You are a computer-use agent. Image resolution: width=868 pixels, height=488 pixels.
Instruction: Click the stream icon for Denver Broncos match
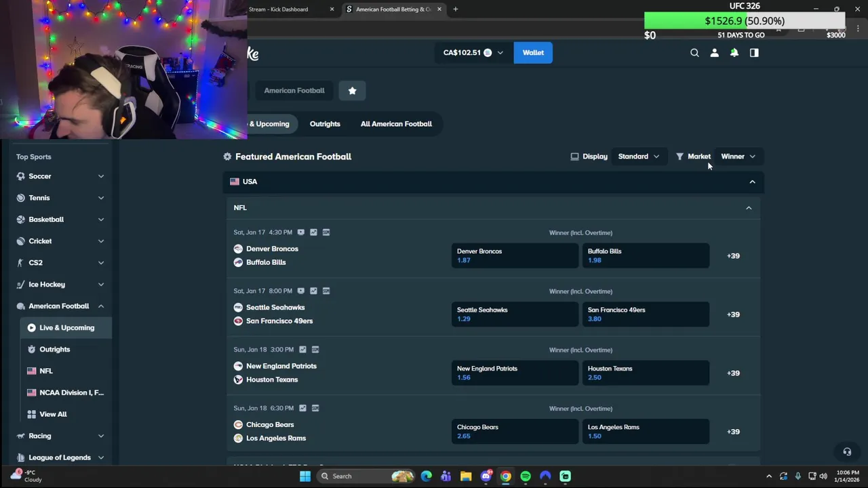(300, 232)
